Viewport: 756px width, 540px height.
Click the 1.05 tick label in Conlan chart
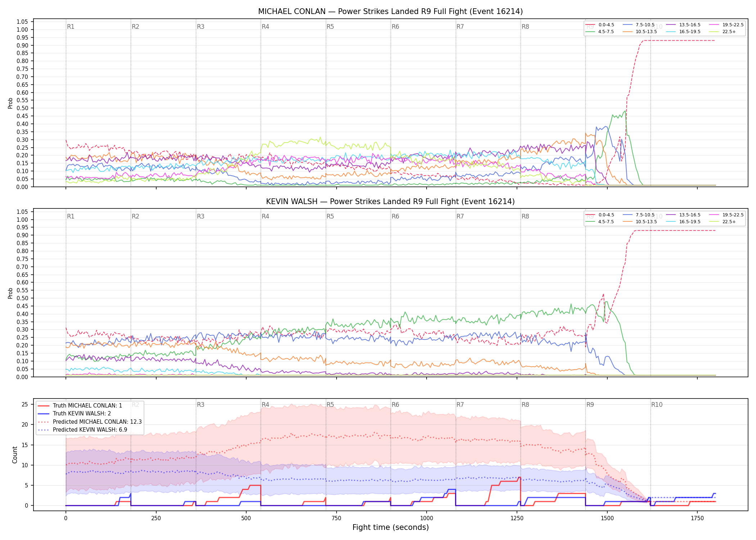pyautogui.click(x=22, y=22)
